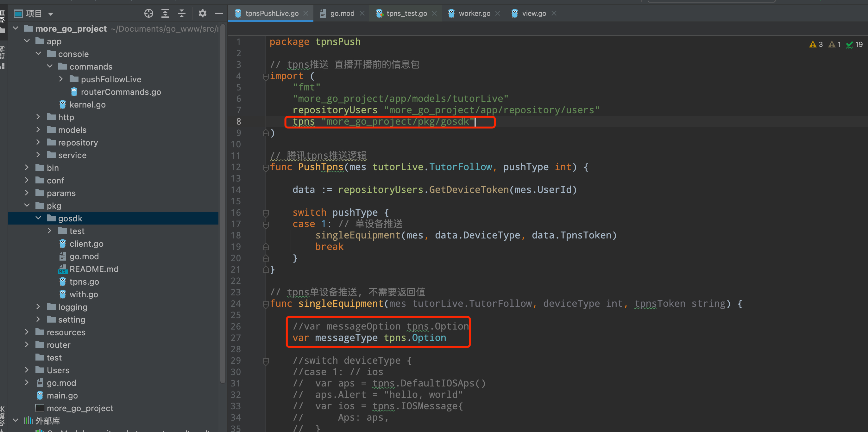Image resolution: width=868 pixels, height=432 pixels.
Task: Close the go.mod editor tab
Action: tap(362, 14)
